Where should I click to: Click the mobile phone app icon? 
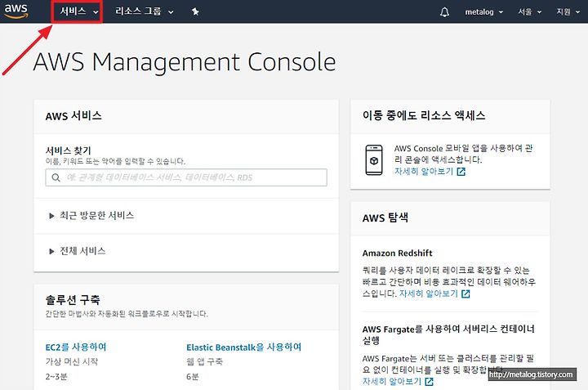(374, 160)
